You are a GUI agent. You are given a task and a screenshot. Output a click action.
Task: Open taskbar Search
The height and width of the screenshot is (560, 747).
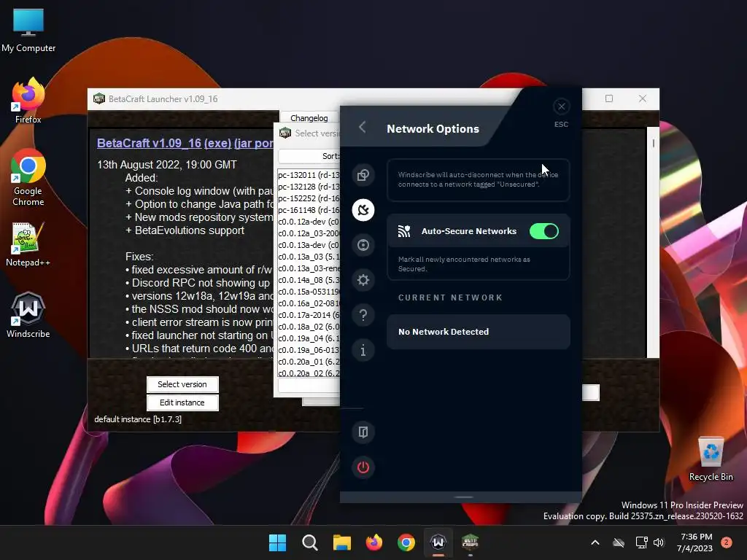309,542
